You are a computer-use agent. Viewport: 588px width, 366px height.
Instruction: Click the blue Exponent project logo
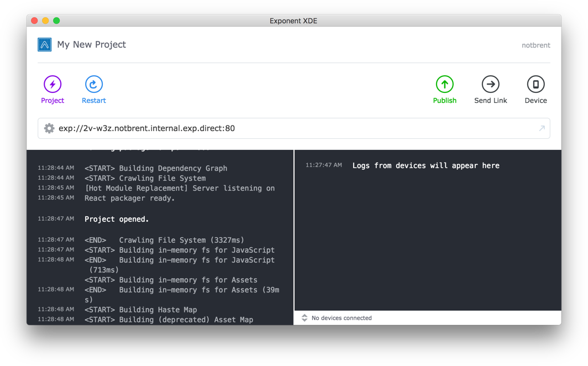click(45, 45)
